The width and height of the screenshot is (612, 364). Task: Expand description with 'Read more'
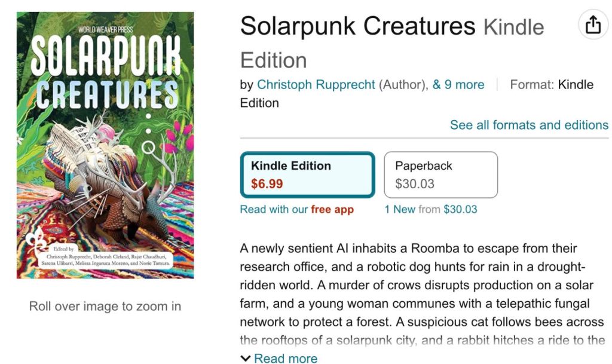286,359
